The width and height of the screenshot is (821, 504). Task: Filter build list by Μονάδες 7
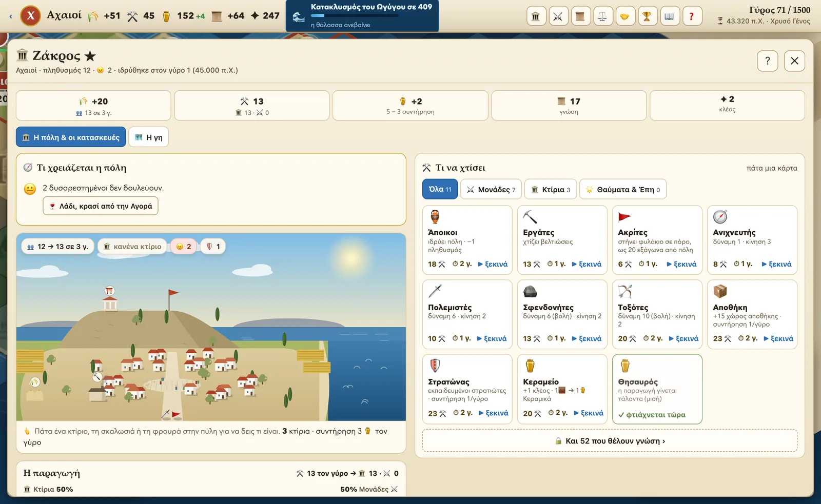(x=491, y=190)
